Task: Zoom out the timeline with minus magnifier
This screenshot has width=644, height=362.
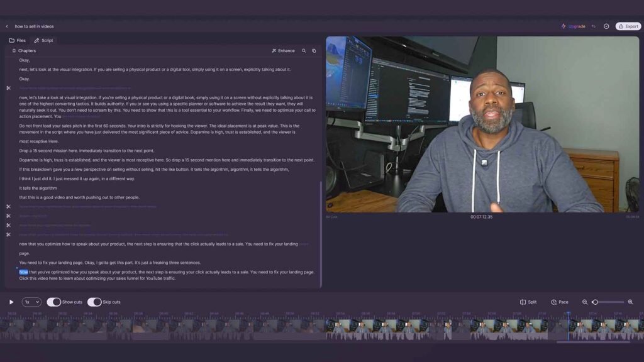Action: click(x=585, y=302)
